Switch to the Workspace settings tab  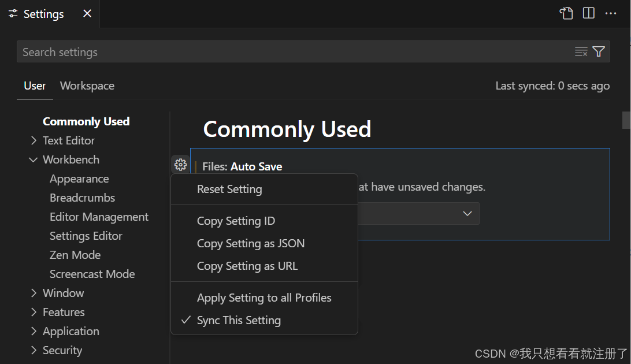[x=87, y=86]
